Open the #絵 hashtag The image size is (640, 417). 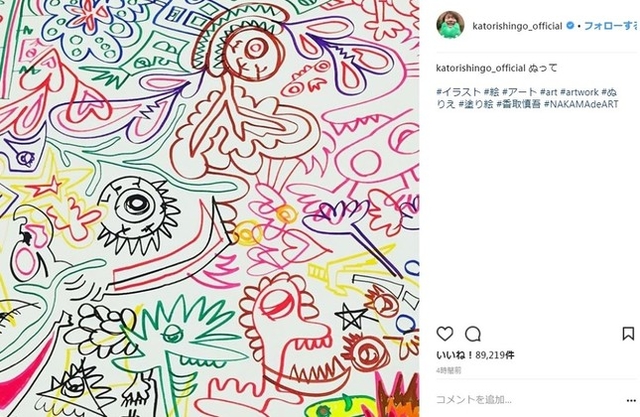click(491, 92)
